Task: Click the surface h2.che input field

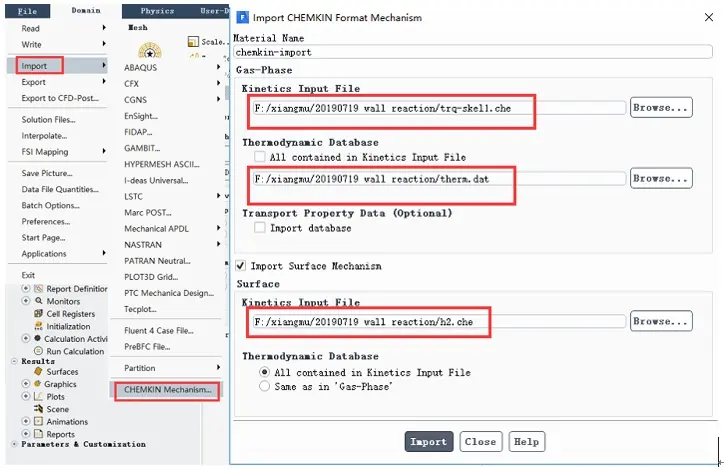Action: (x=439, y=321)
